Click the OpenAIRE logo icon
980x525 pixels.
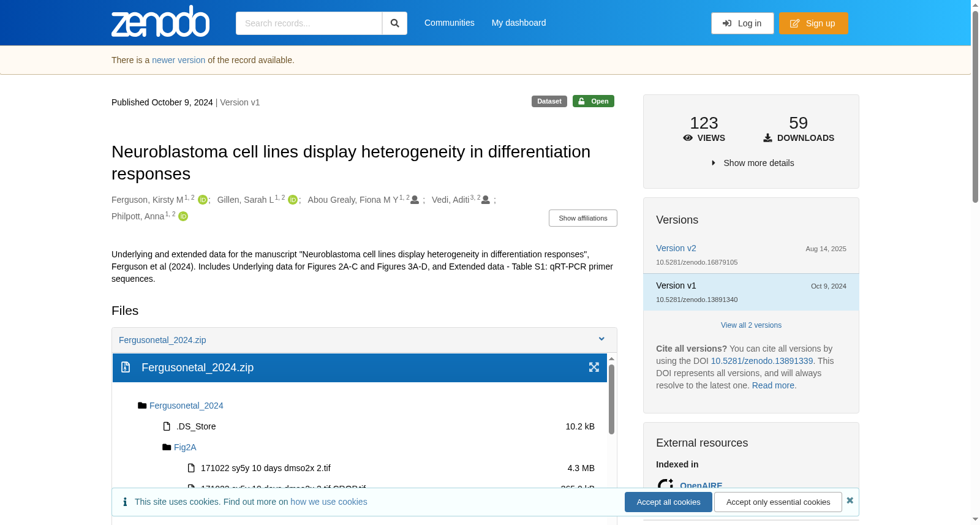pos(665,485)
